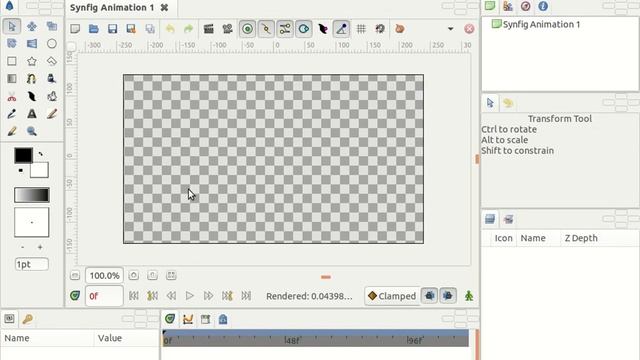The height and width of the screenshot is (360, 640).
Task: Open the Preview camera dialog
Action: click(x=227, y=29)
